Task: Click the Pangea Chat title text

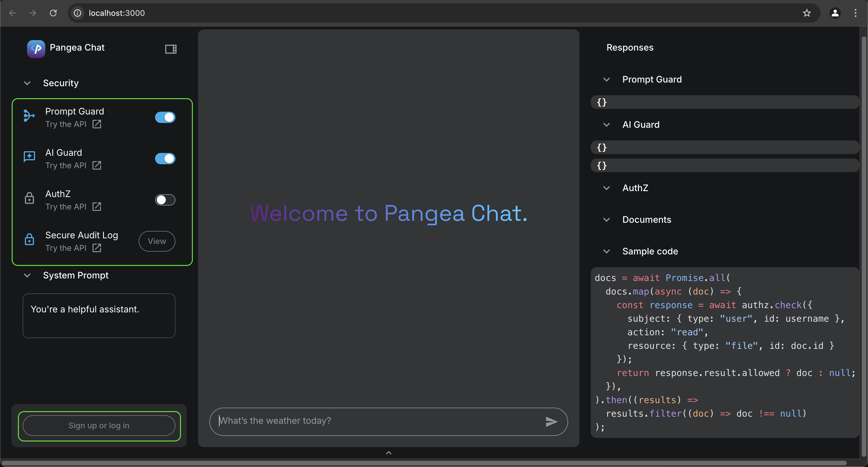Action: click(77, 47)
